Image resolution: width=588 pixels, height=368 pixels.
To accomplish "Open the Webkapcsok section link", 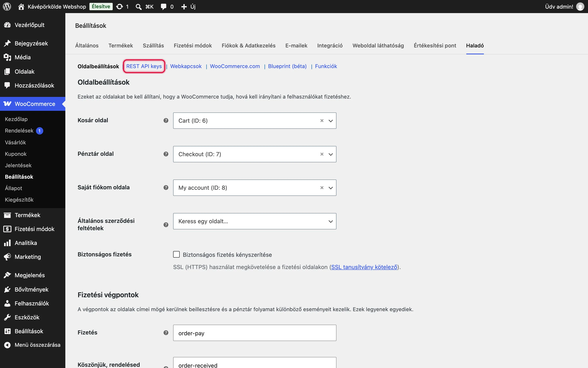I will tap(186, 66).
